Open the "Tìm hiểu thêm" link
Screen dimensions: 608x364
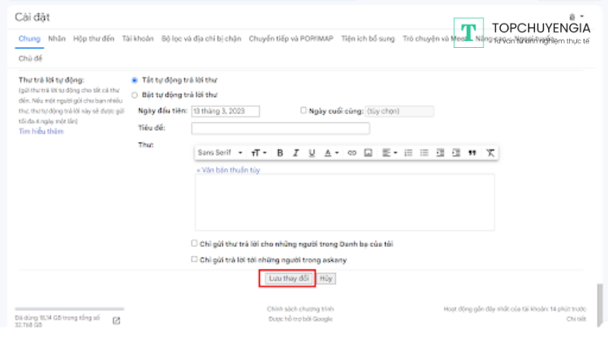tap(41, 131)
